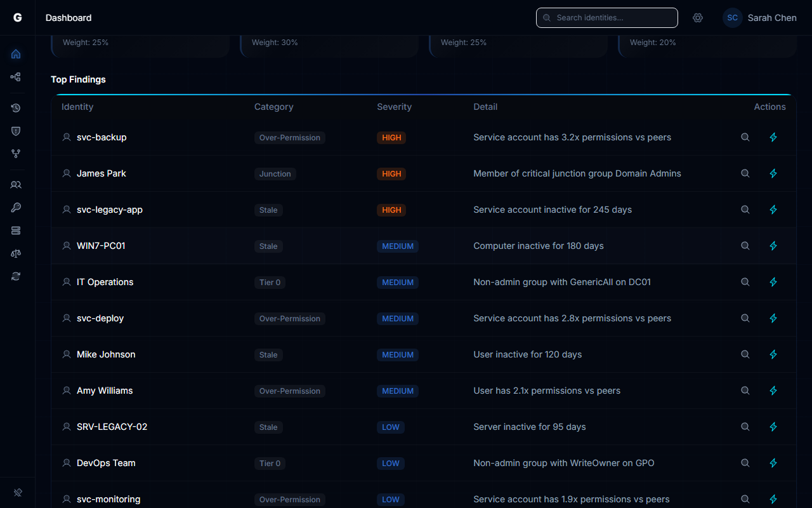The image size is (812, 508).
Task: Toggle the sidebar pin icon
Action: [18, 493]
